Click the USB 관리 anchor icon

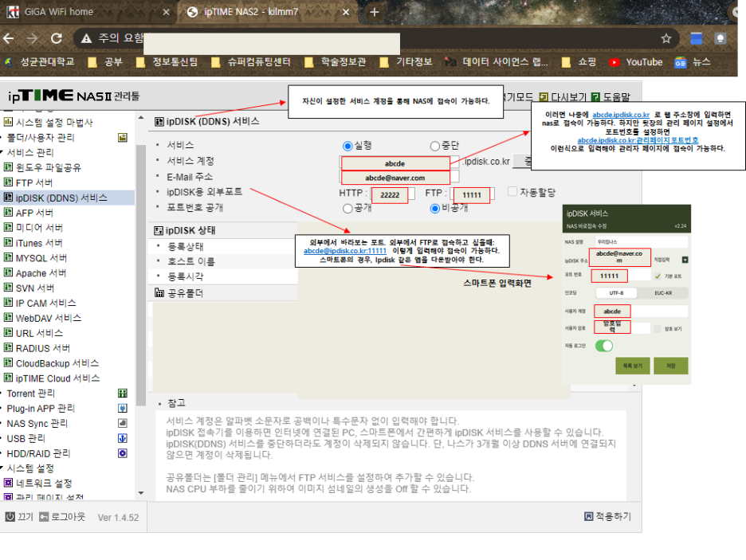click(122, 438)
